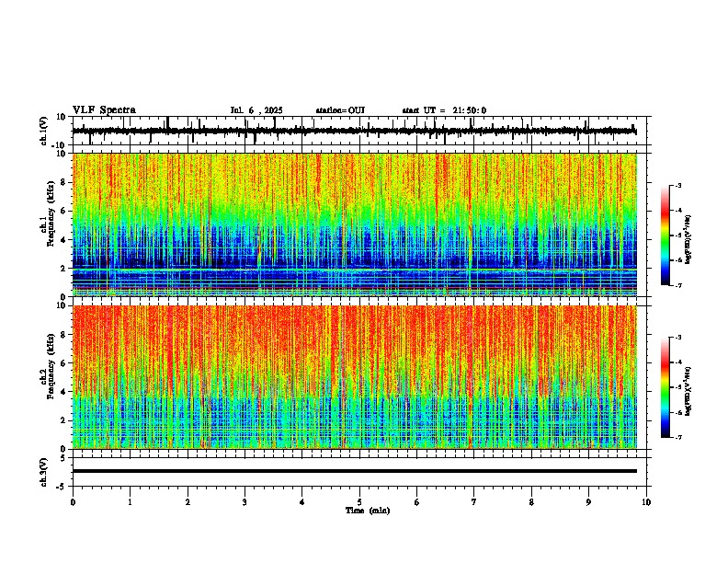
Task: Click the "ch.1(V)" axis label
Action: pyautogui.click(x=44, y=131)
